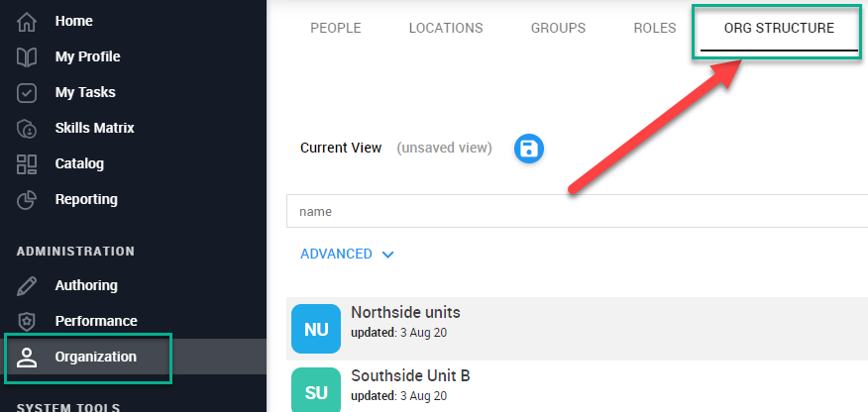Switch to the LOCATIONS tab
Screen dimensions: 868x412
[446, 28]
